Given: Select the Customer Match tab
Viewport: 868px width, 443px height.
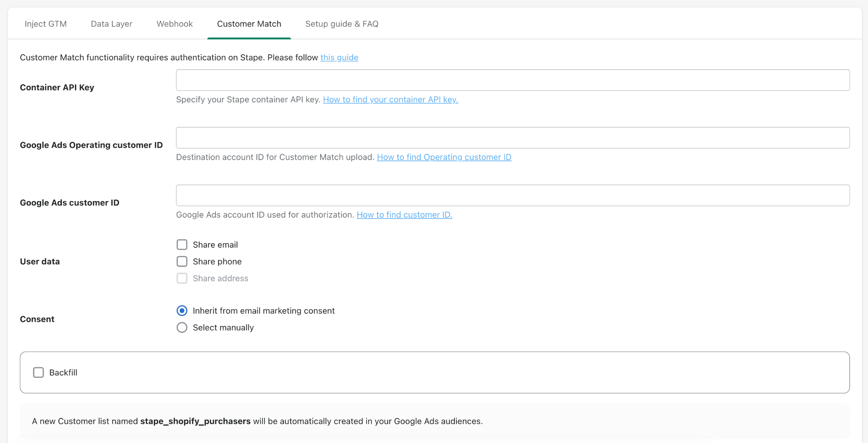Looking at the screenshot, I should point(249,24).
